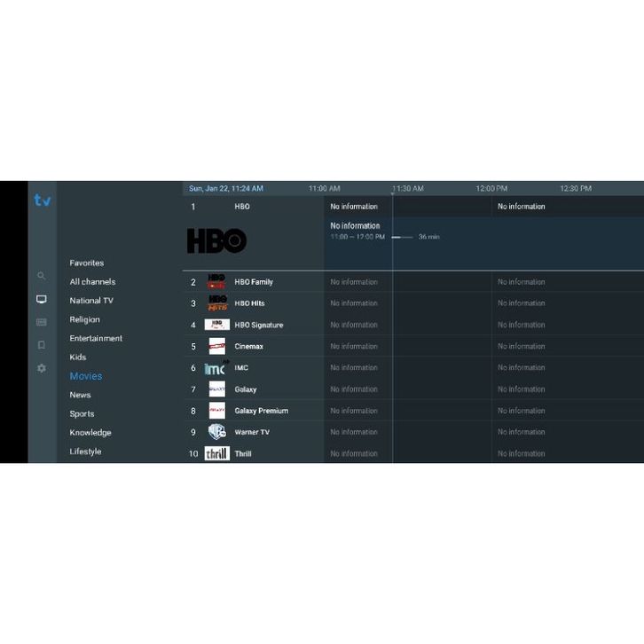Select Entertainment category

point(96,339)
